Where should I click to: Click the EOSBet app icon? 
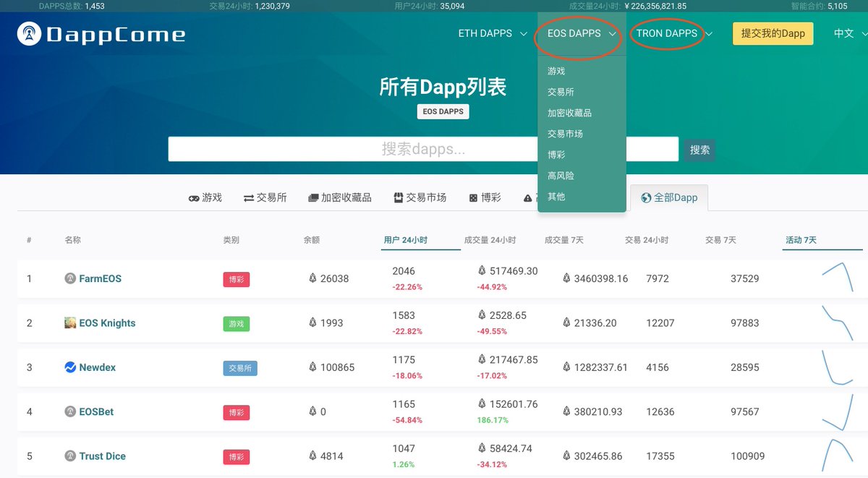[x=70, y=411]
